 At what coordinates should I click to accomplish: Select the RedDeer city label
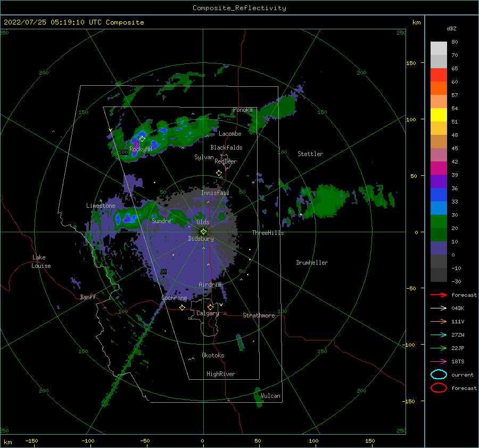click(x=226, y=161)
